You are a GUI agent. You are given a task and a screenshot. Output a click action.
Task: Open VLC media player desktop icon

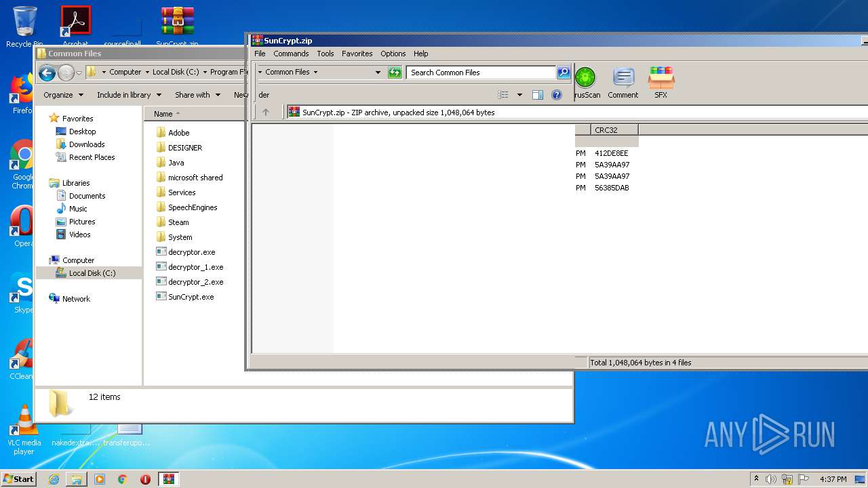click(24, 430)
